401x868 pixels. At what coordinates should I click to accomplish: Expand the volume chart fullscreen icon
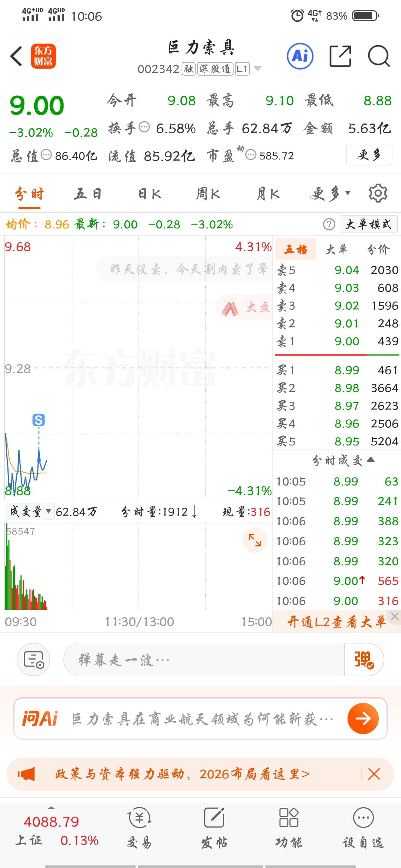tap(255, 540)
